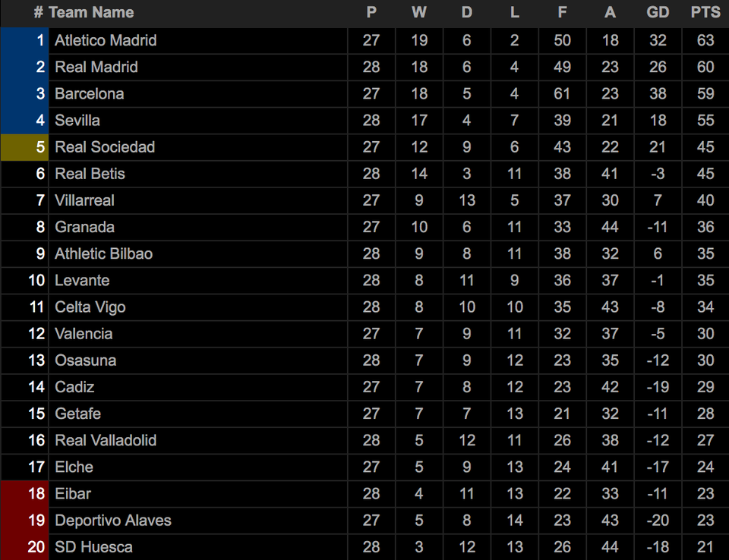Click Villarreal team name
The width and height of the screenshot is (729, 560).
click(x=84, y=200)
